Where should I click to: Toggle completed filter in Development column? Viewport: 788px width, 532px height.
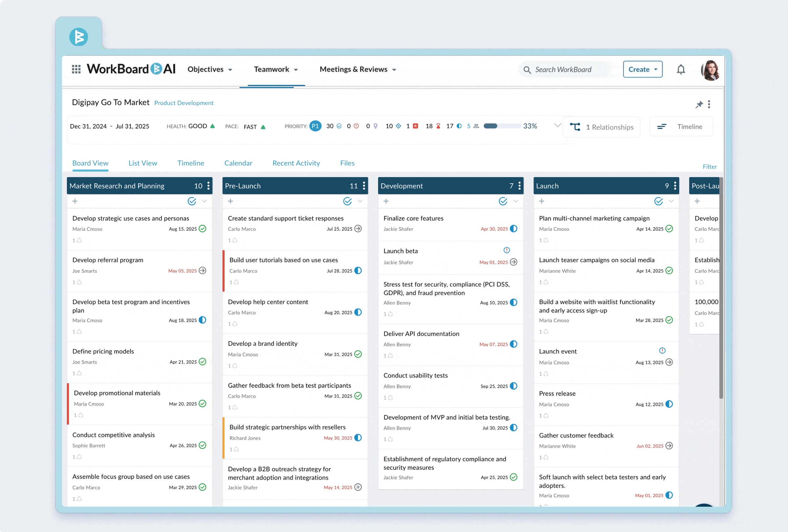(x=503, y=201)
